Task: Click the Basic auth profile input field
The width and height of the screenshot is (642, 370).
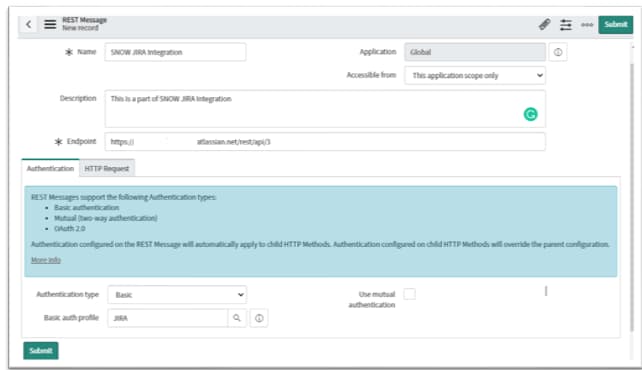Action: [x=167, y=318]
